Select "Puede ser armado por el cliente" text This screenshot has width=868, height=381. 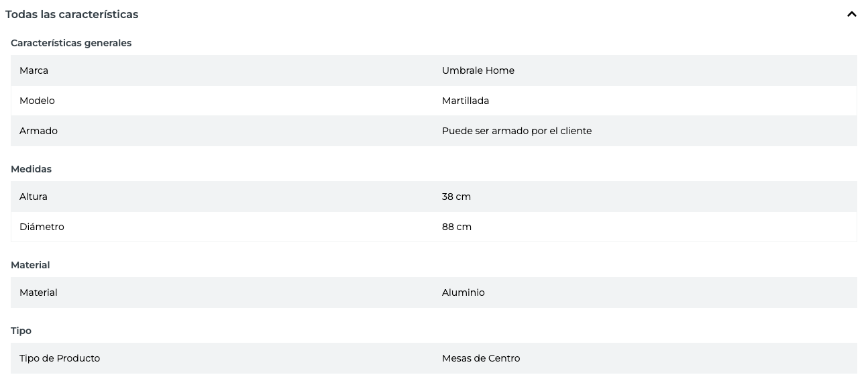pyautogui.click(x=517, y=131)
